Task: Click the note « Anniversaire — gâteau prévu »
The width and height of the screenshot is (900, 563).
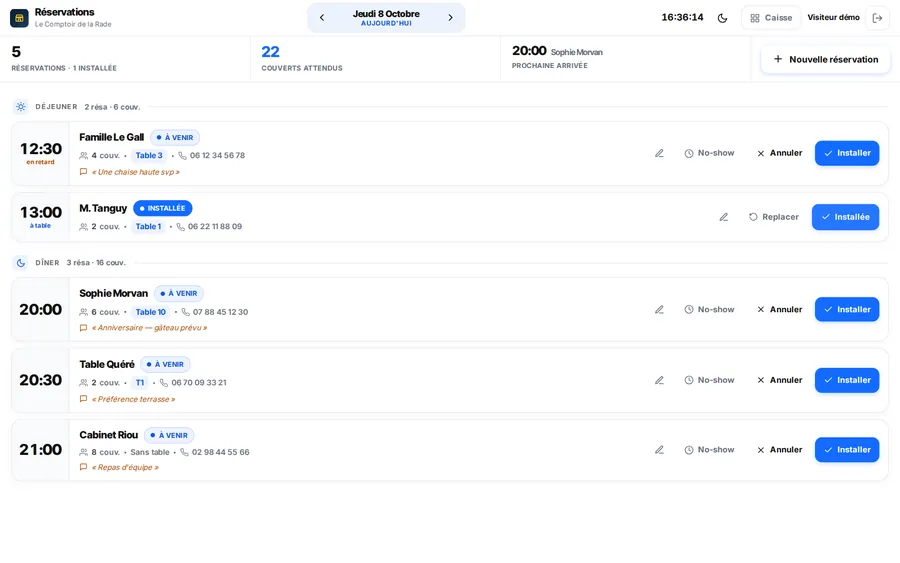Action: point(149,328)
